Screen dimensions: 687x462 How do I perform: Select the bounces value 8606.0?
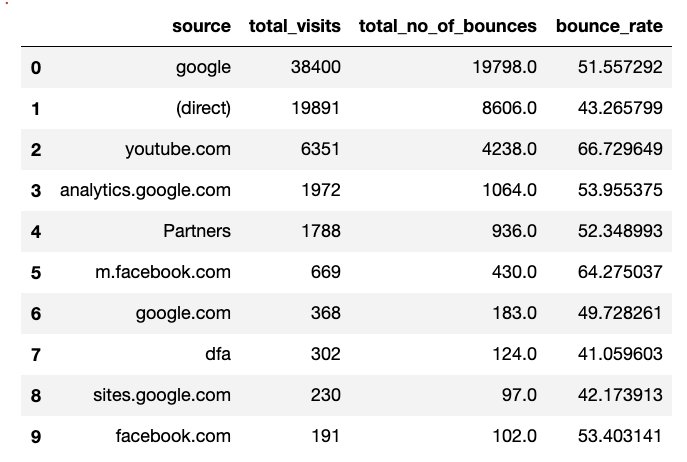pyautogui.click(x=509, y=108)
